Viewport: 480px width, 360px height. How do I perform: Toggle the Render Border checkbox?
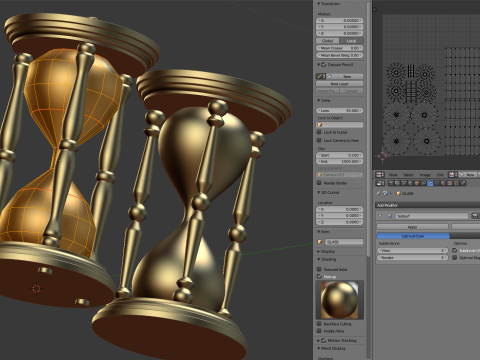319,183
